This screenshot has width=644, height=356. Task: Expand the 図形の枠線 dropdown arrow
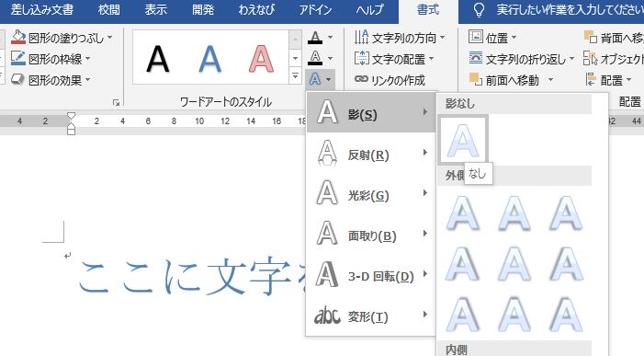[x=88, y=59]
